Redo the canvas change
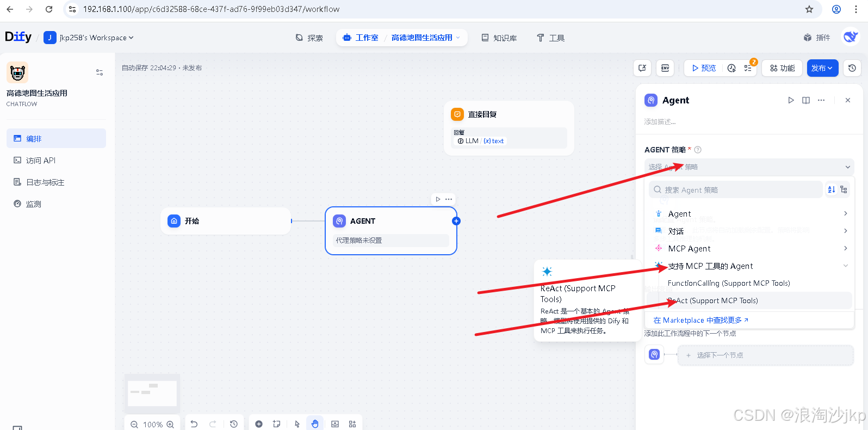 (x=213, y=424)
